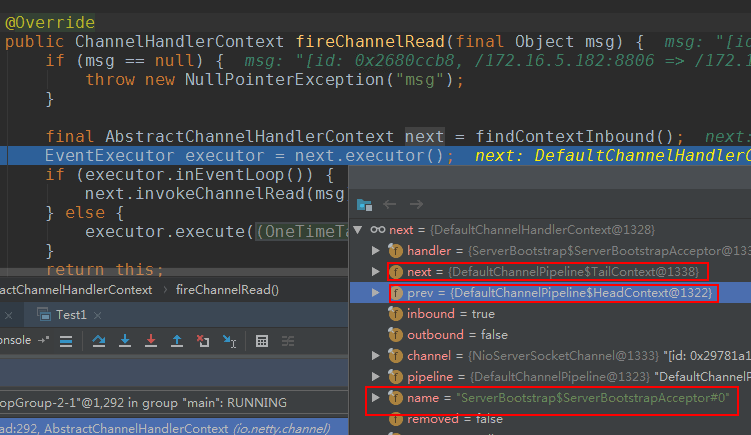Select the RUNNING thread entry in group main
751x435 pixels.
point(174,402)
